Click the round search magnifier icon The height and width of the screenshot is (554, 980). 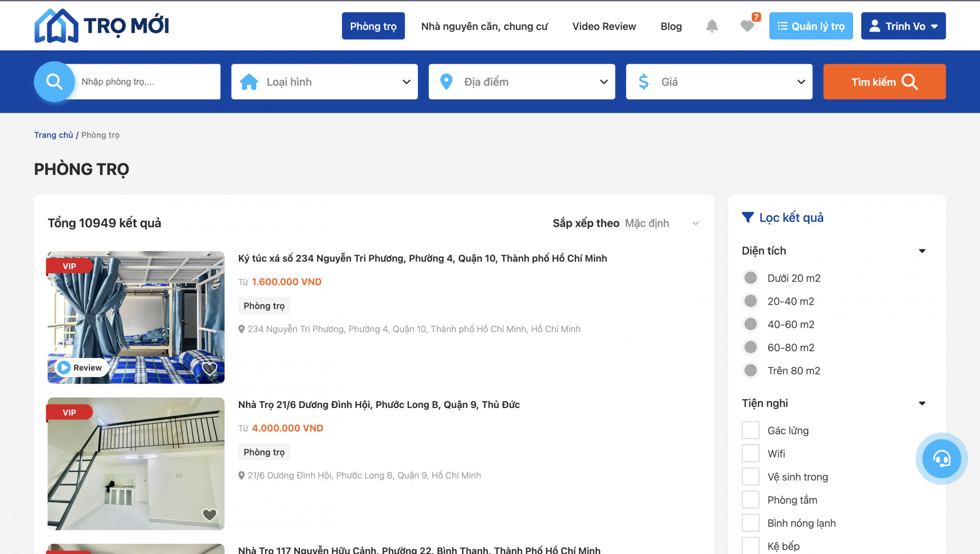point(54,82)
